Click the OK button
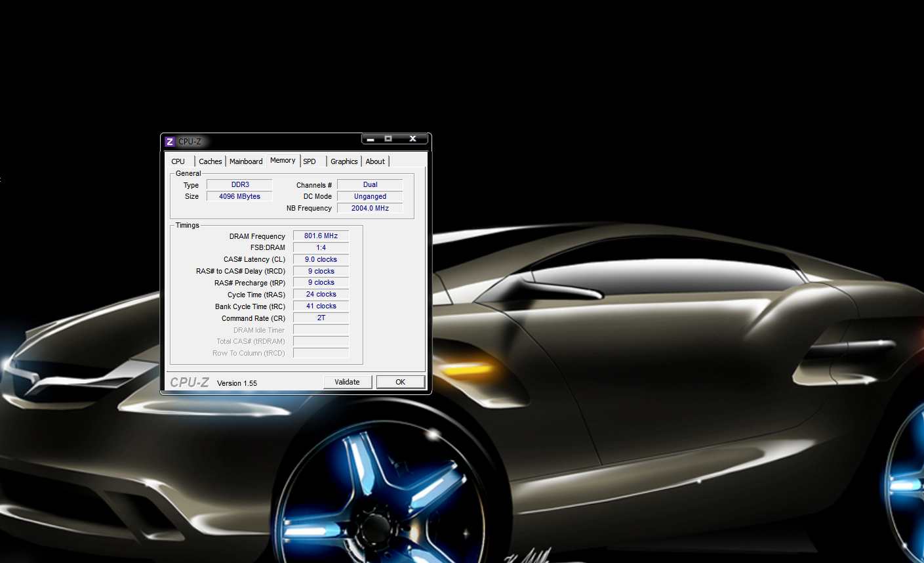924x563 pixels. point(401,382)
